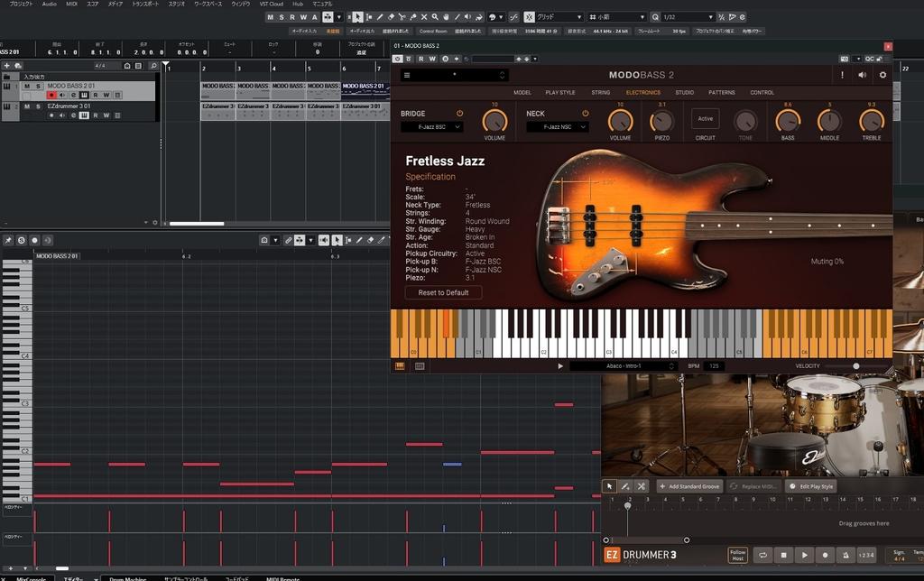The width and height of the screenshot is (924, 581).
Task: Open the Neck F-Jazz NSC pickup dropdown
Action: pyautogui.click(x=558, y=127)
